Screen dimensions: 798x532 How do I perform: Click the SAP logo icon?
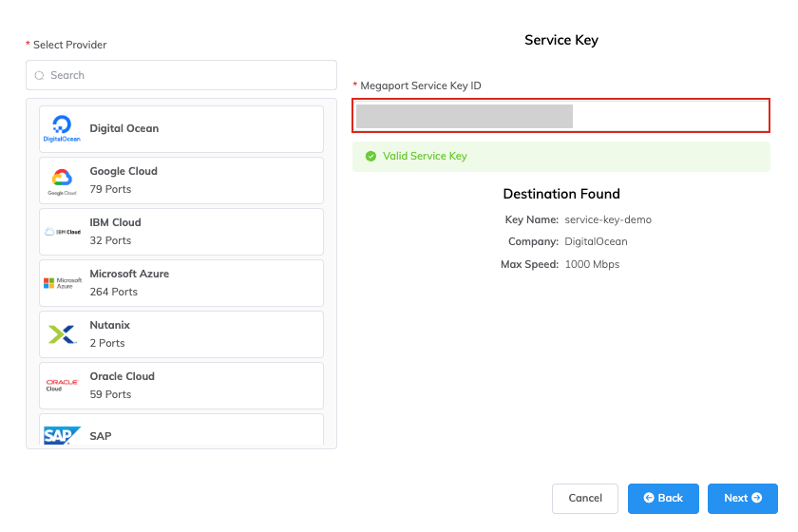pyautogui.click(x=62, y=434)
